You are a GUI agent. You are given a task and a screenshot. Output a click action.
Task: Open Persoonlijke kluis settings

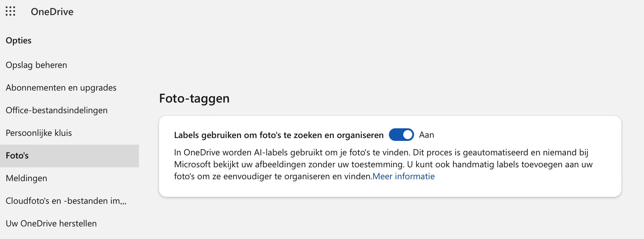click(x=39, y=133)
